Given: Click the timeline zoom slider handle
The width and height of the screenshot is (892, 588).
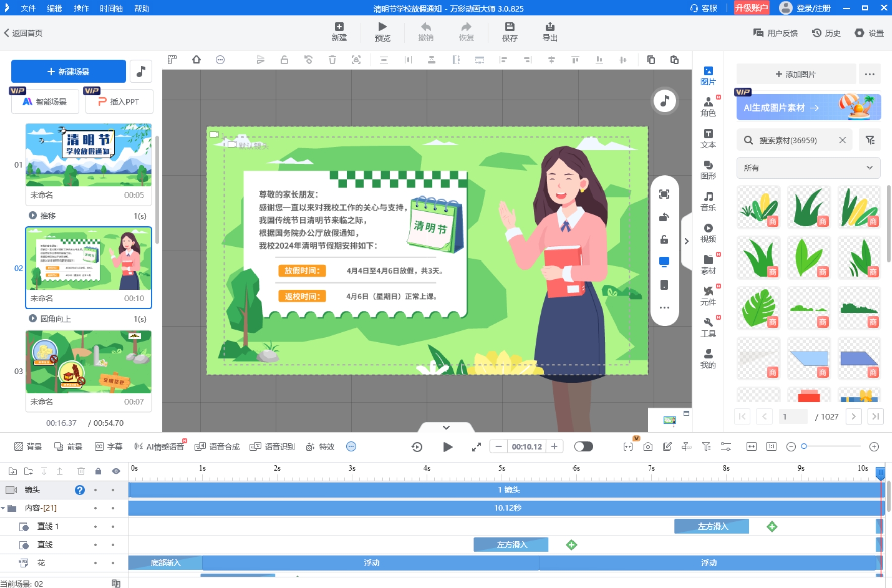Looking at the screenshot, I should (804, 446).
